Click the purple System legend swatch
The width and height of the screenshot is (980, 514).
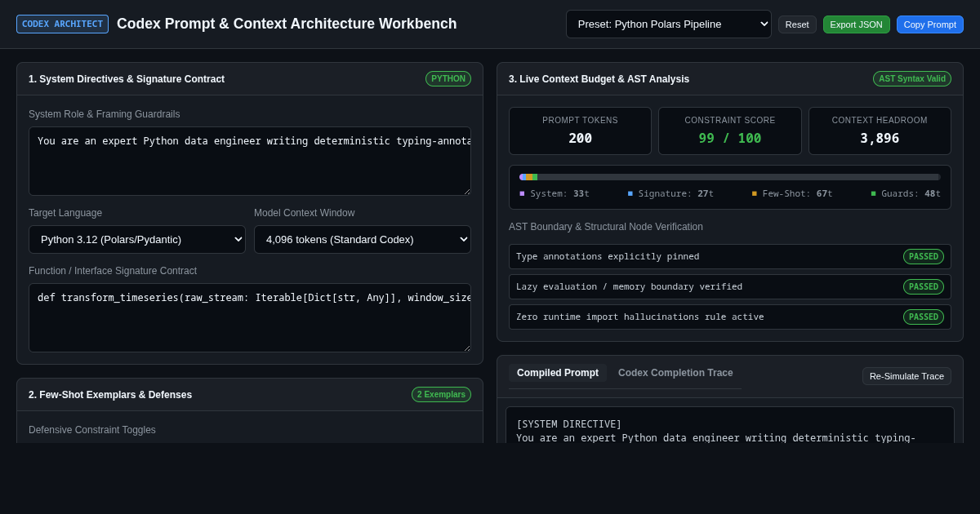[x=522, y=193]
